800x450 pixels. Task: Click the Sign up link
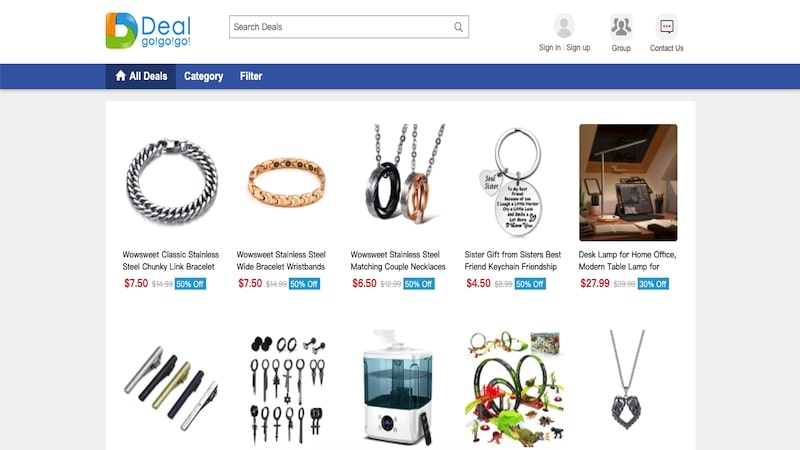coord(578,47)
